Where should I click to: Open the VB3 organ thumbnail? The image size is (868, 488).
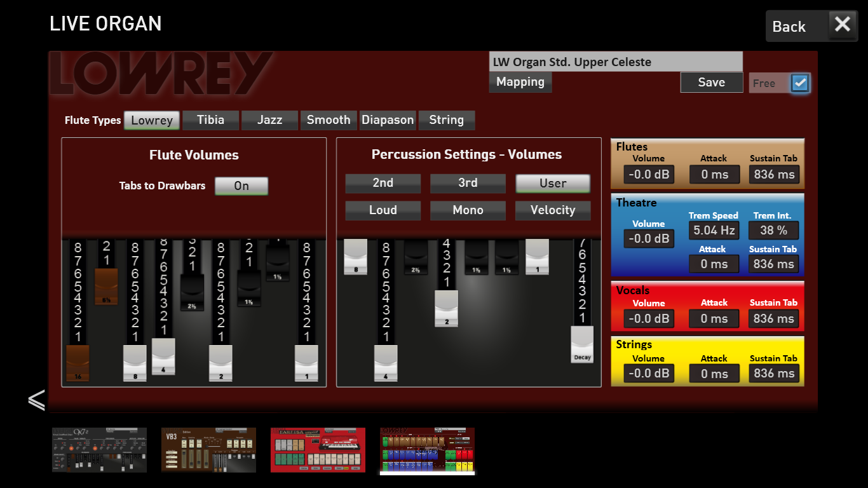tap(208, 450)
